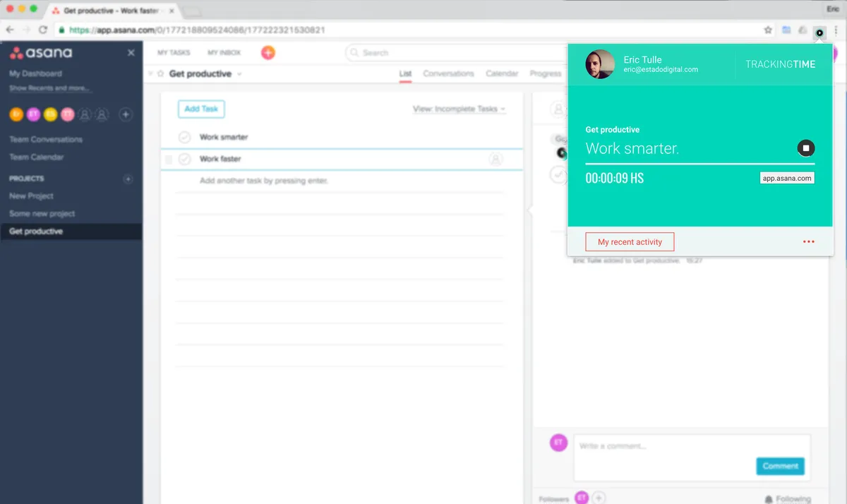The height and width of the screenshot is (504, 847).
Task: Open My Tasks
Action: pos(174,53)
